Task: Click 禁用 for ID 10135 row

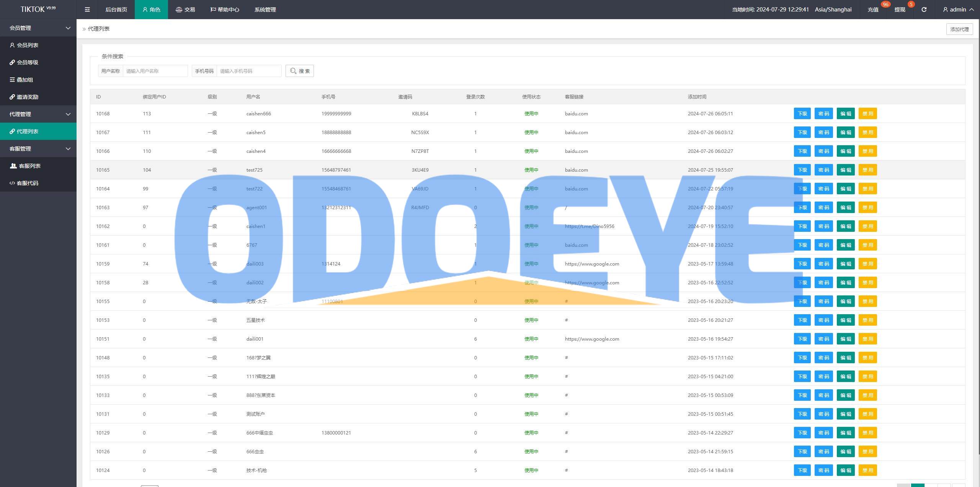Action: click(867, 376)
